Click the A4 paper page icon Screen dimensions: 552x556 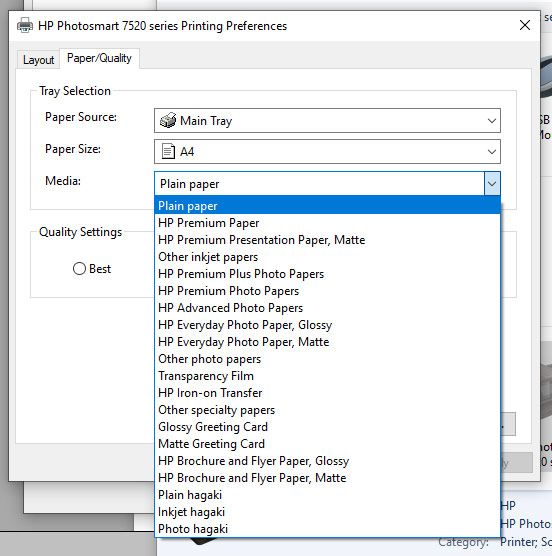click(x=168, y=151)
